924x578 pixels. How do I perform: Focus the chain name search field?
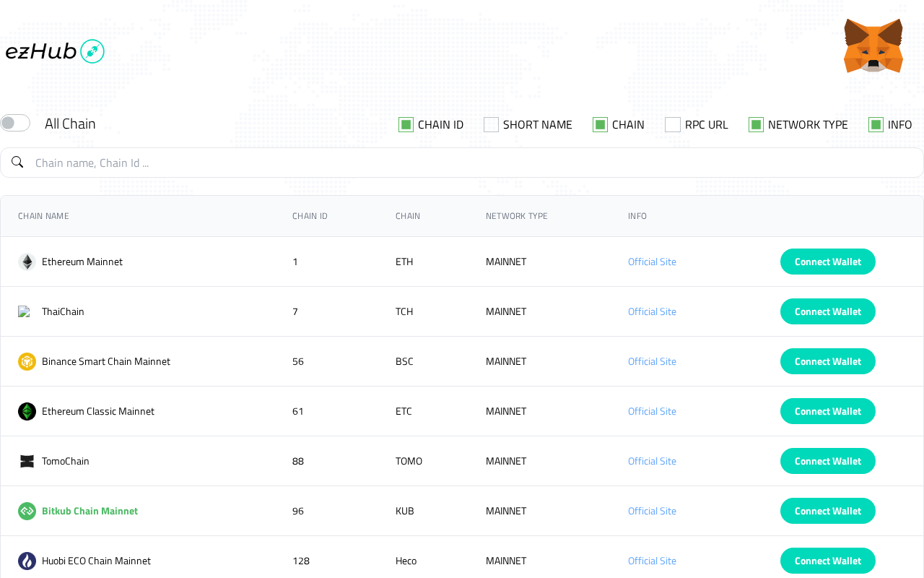coord(462,163)
